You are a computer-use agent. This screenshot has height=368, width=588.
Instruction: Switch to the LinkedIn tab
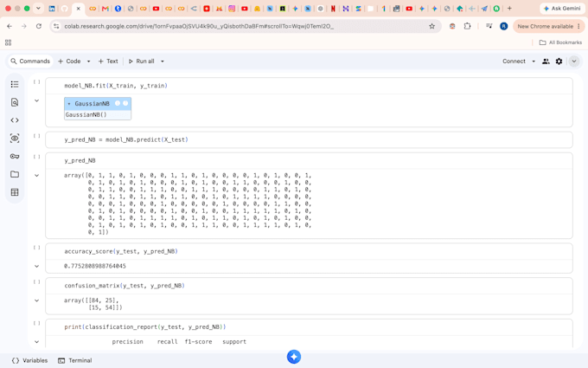click(x=52, y=9)
